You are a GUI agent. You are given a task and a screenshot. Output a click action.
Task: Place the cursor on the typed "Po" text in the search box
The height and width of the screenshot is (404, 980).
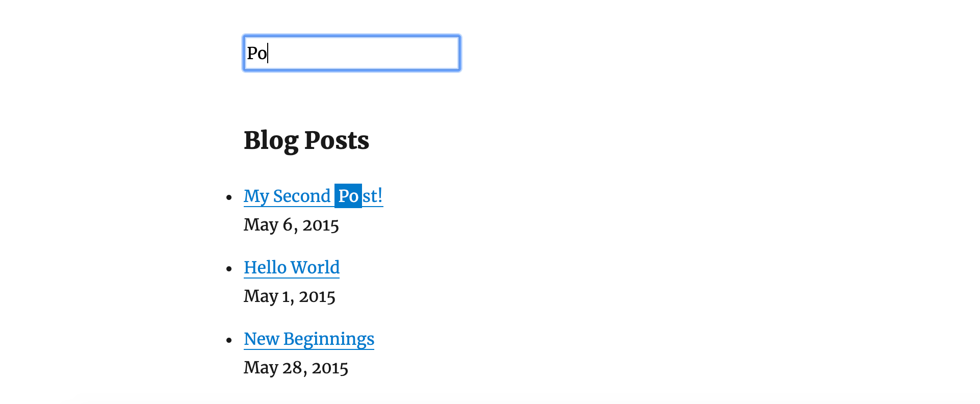point(257,53)
